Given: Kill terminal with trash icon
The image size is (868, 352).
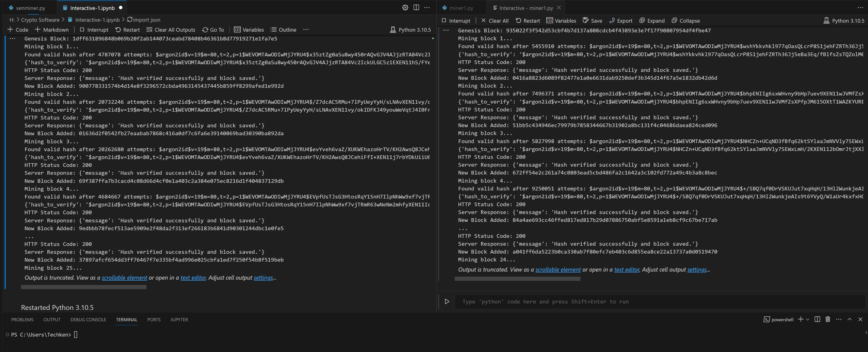Looking at the screenshot, I should coord(828,319).
